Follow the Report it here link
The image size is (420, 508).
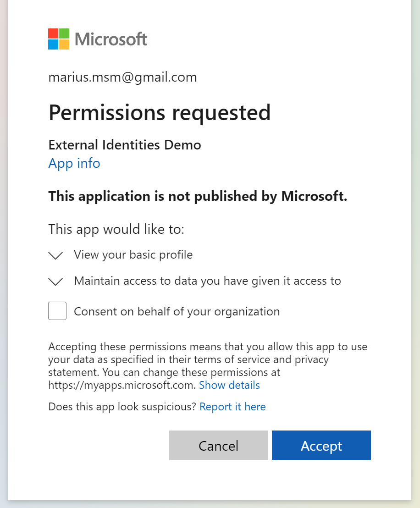point(232,407)
